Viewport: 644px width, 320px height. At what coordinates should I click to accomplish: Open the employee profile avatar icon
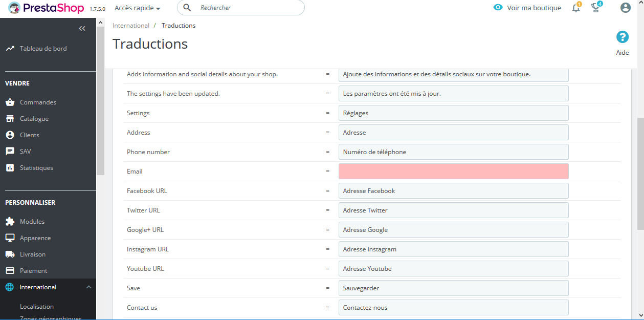(x=625, y=8)
